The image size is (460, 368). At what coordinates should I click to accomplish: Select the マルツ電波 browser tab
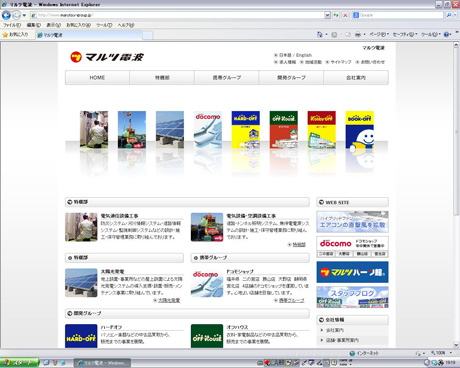click(x=89, y=35)
